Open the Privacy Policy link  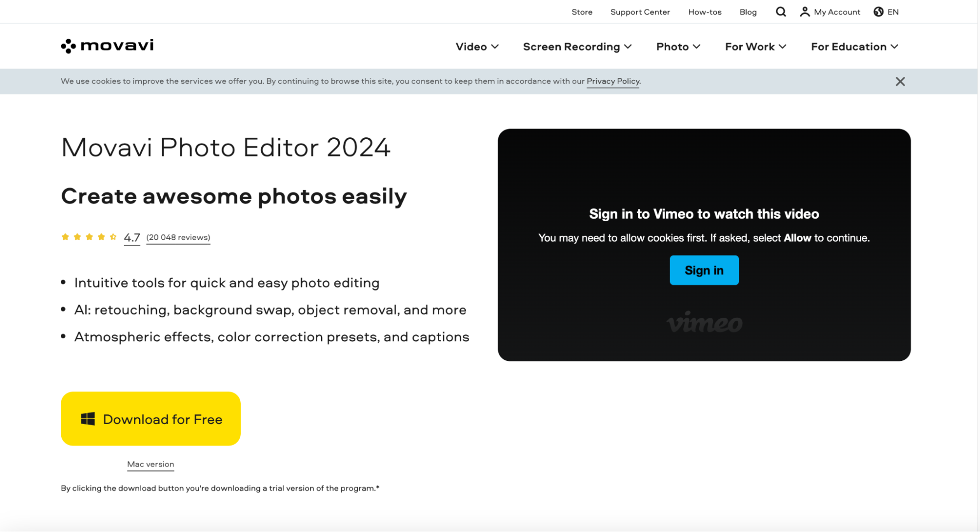click(x=613, y=81)
